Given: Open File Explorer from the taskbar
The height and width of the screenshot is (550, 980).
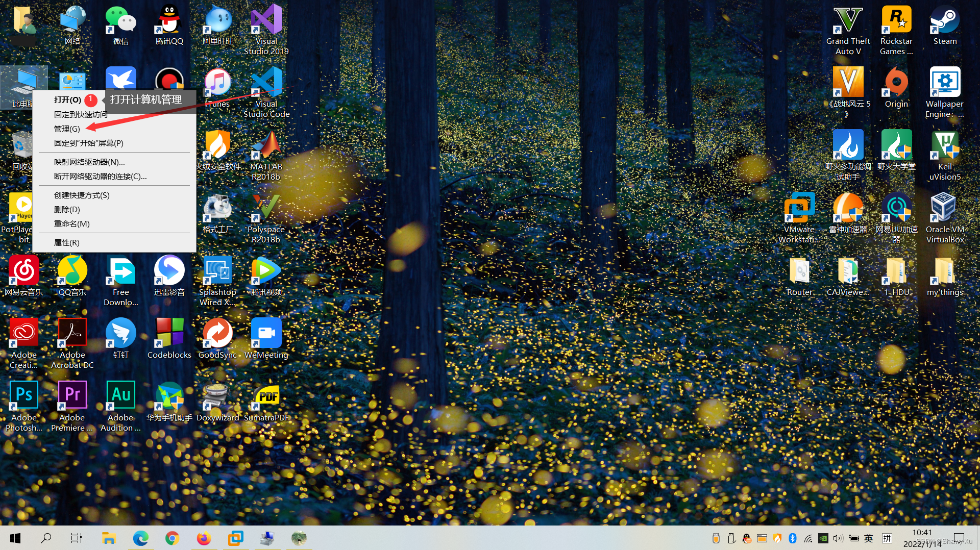Looking at the screenshot, I should (109, 538).
